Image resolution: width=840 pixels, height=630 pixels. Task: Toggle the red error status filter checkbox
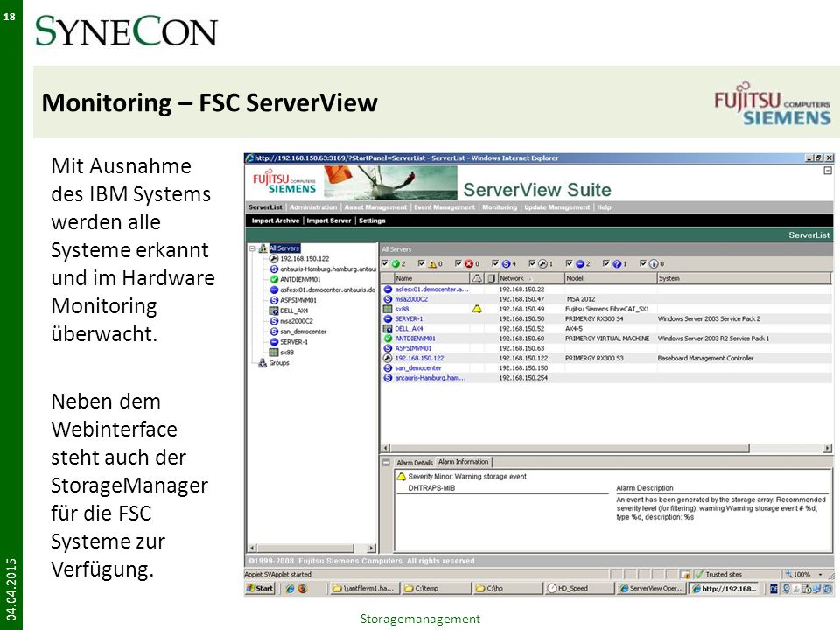pyautogui.click(x=458, y=263)
